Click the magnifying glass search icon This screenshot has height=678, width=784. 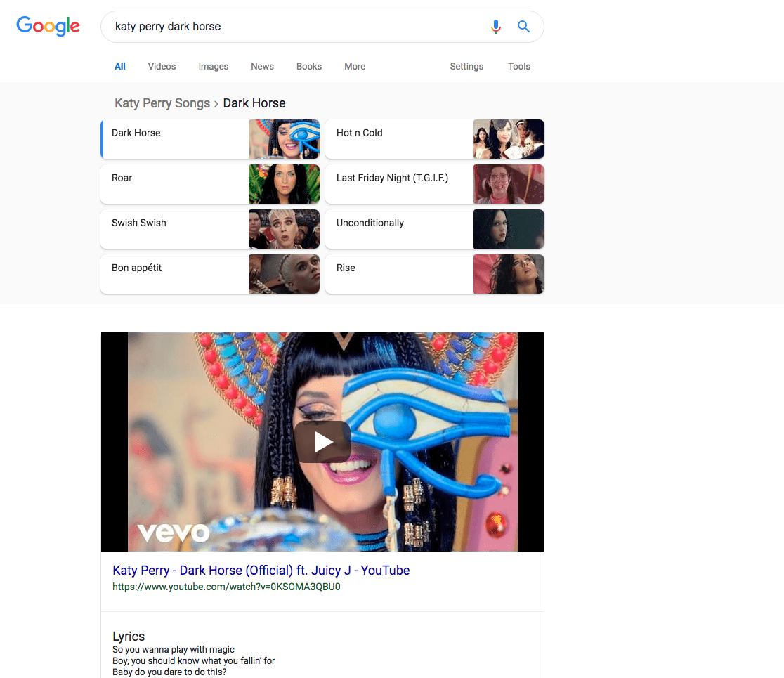point(523,27)
